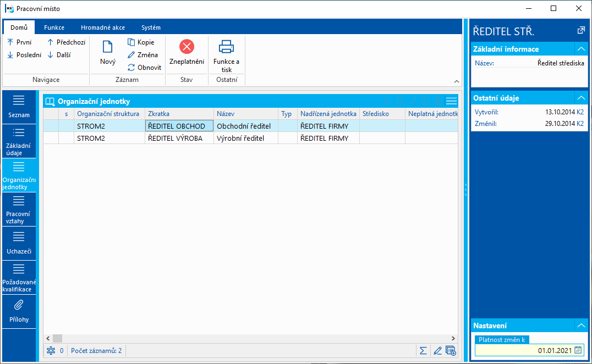Click the sum (sigma) icon in status bar
This screenshot has height=364, width=592.
[x=423, y=350]
